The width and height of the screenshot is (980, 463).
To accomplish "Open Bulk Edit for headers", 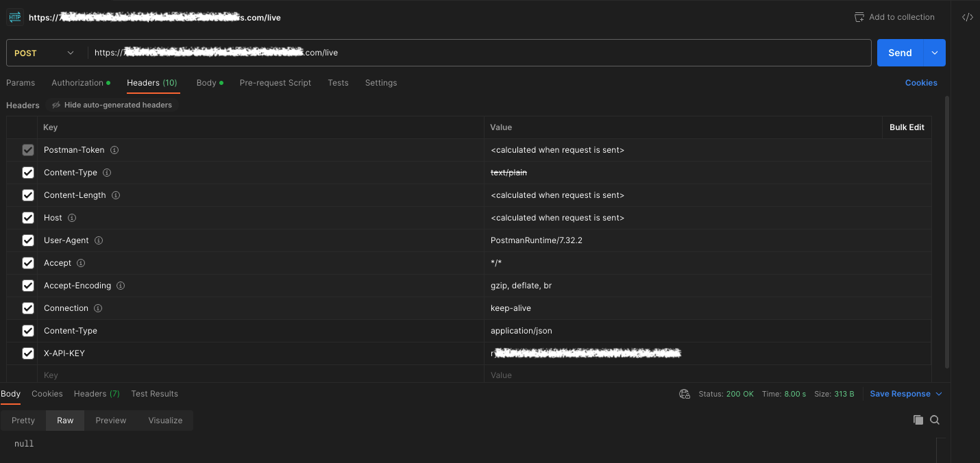I will click(x=906, y=127).
